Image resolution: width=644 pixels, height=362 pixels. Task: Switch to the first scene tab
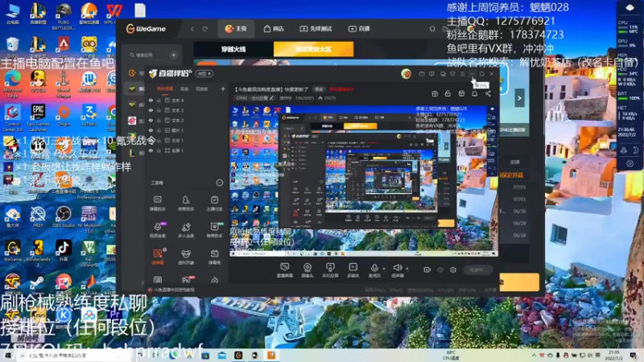[x=165, y=88]
